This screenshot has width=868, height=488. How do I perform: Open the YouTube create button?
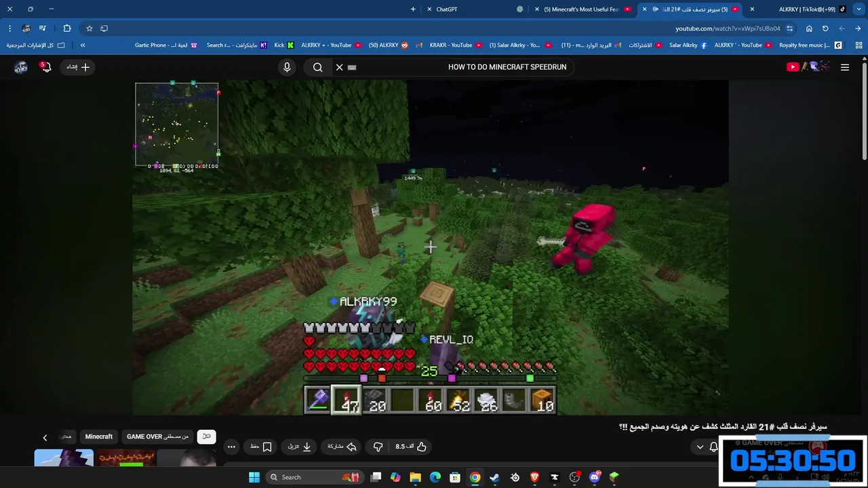pos(78,67)
